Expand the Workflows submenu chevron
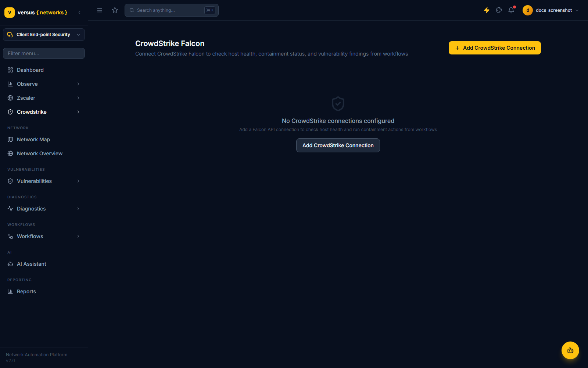This screenshot has height=368, width=588. coord(78,236)
